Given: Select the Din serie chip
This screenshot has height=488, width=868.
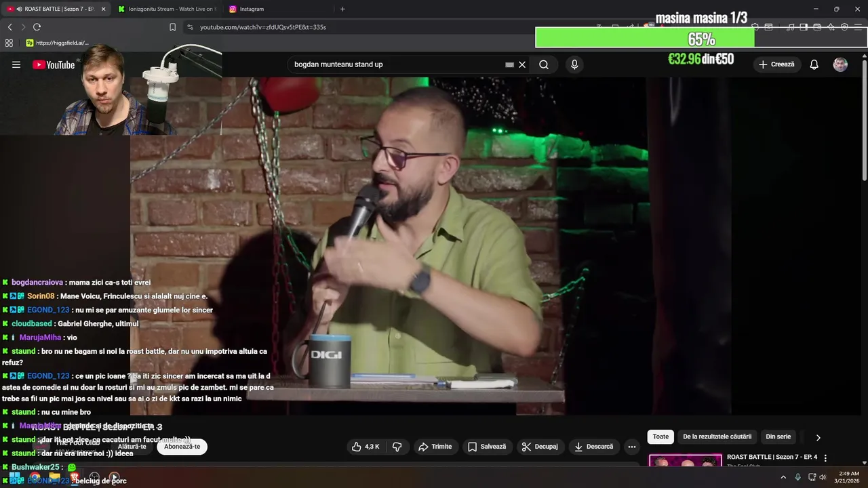Looking at the screenshot, I should tap(778, 436).
